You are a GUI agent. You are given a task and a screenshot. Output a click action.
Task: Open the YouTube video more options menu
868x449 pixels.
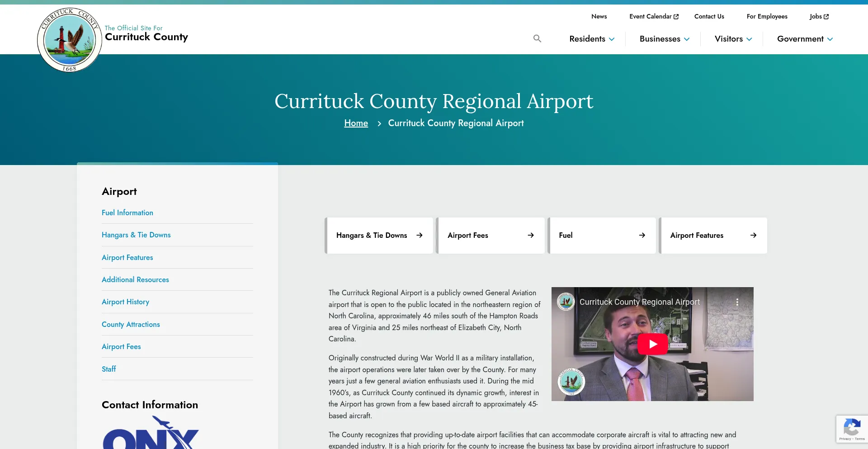(x=737, y=302)
